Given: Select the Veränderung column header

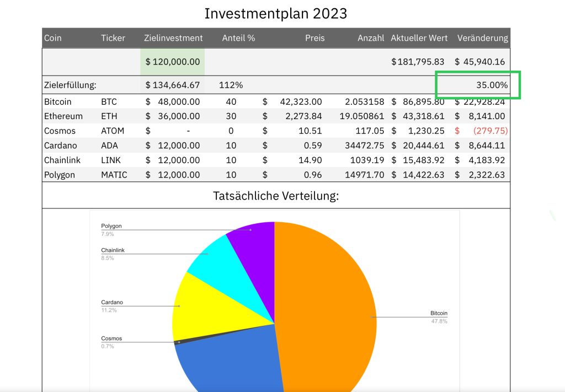Looking at the screenshot, I should click(482, 38).
